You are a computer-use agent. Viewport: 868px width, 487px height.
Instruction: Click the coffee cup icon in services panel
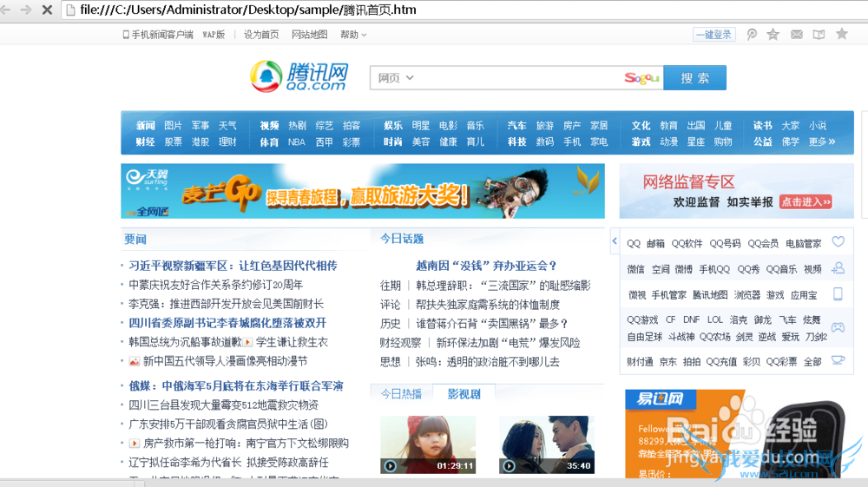point(838,360)
